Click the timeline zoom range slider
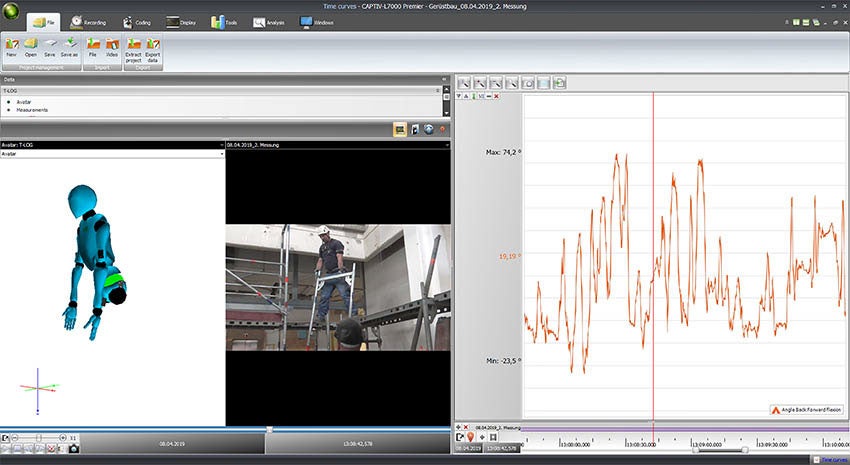 720,450
